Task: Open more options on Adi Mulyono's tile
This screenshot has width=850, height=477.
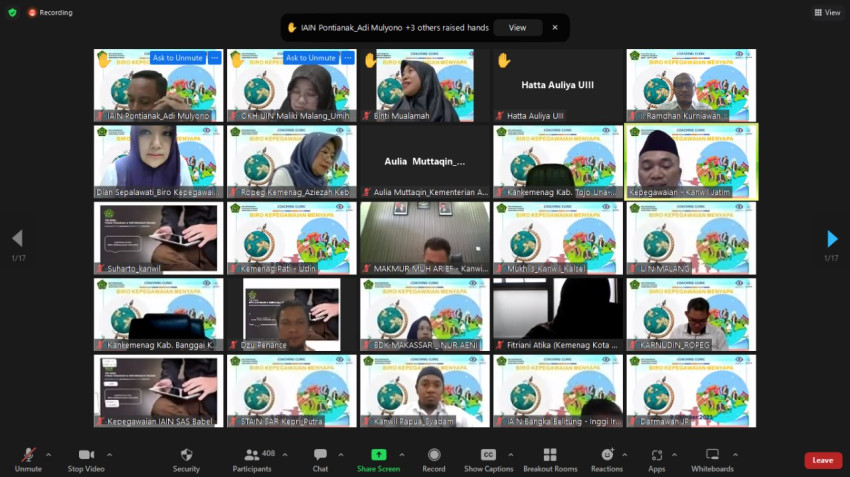Action: [215, 58]
